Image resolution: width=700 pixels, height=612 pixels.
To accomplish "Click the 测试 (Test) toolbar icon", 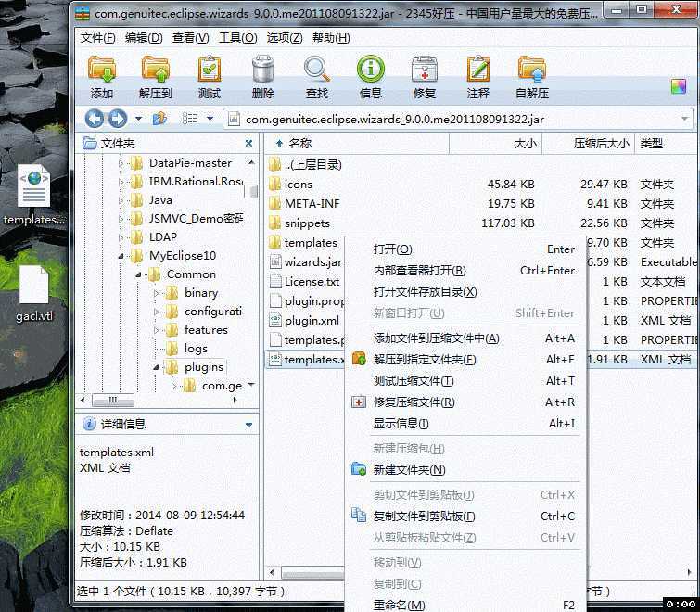I will click(x=210, y=77).
